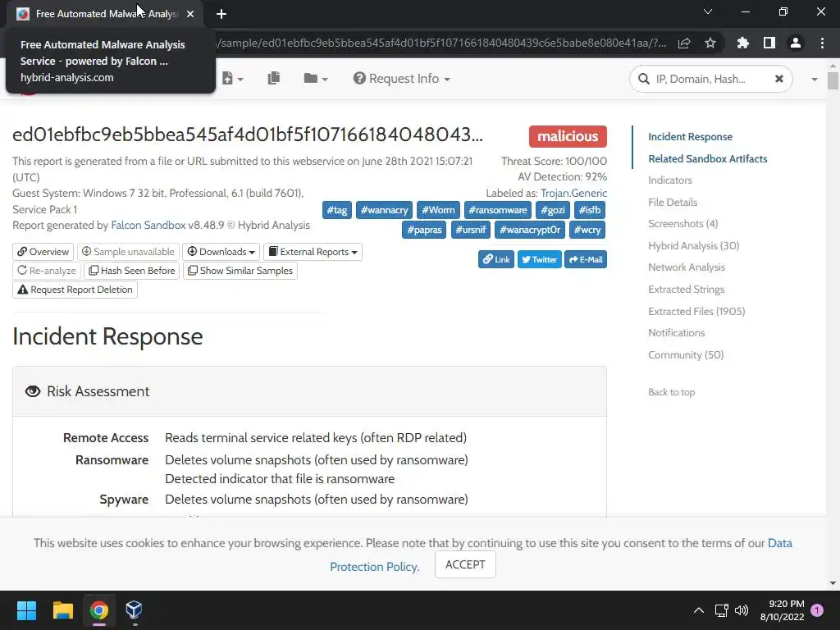Select the #wcry tag
The image size is (840, 630).
pos(587,230)
